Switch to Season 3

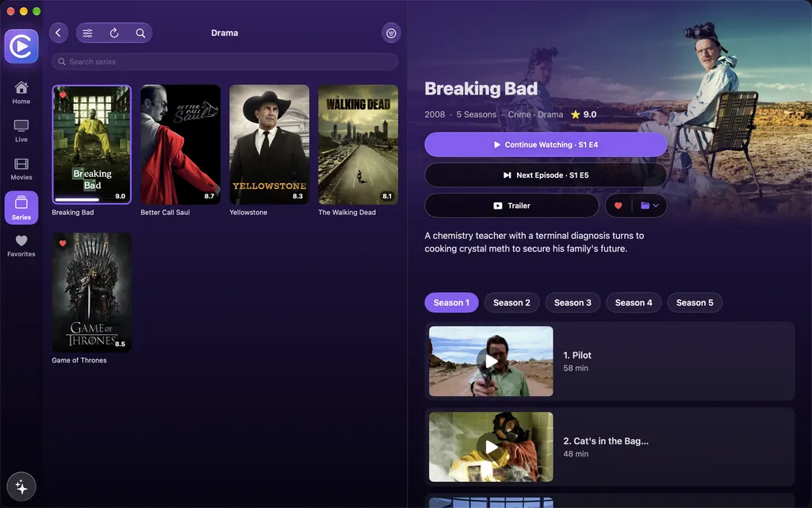point(573,302)
